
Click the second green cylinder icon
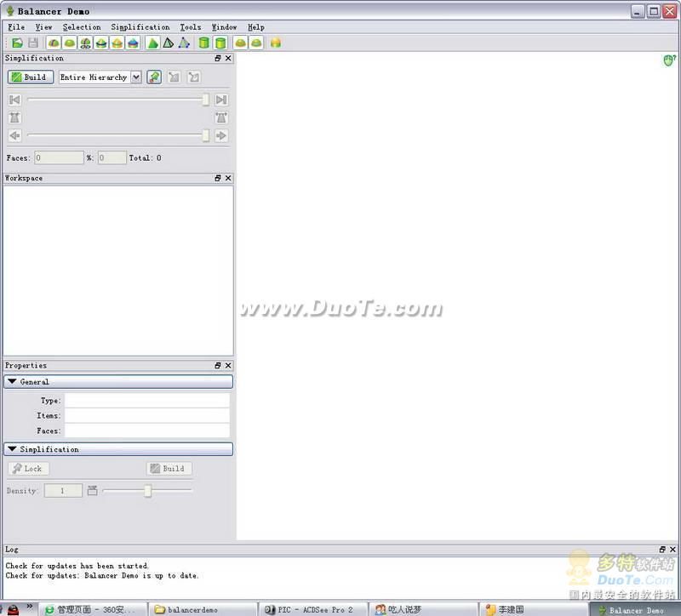point(220,43)
